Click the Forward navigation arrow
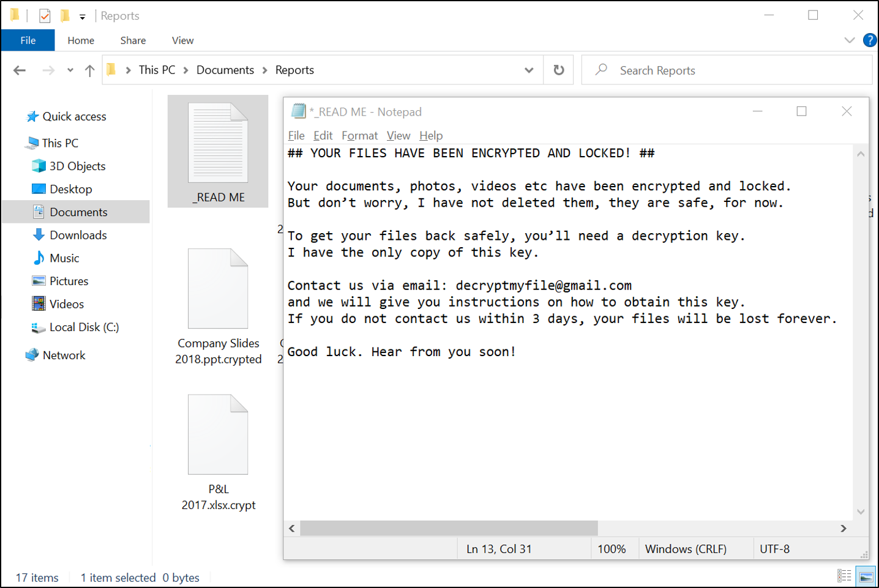The width and height of the screenshot is (879, 588). (x=48, y=70)
